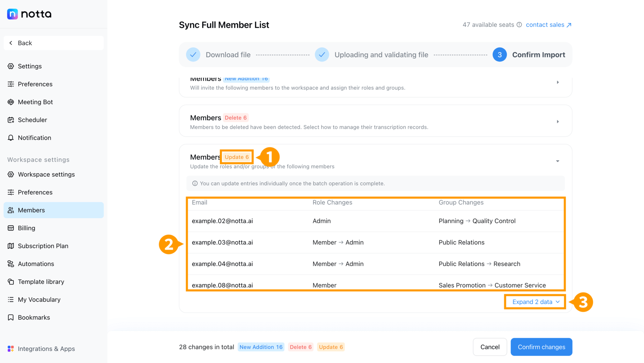Screen dimensions: 644x363
Task: Click Planning → Quality Control cell
Action: tap(477, 221)
